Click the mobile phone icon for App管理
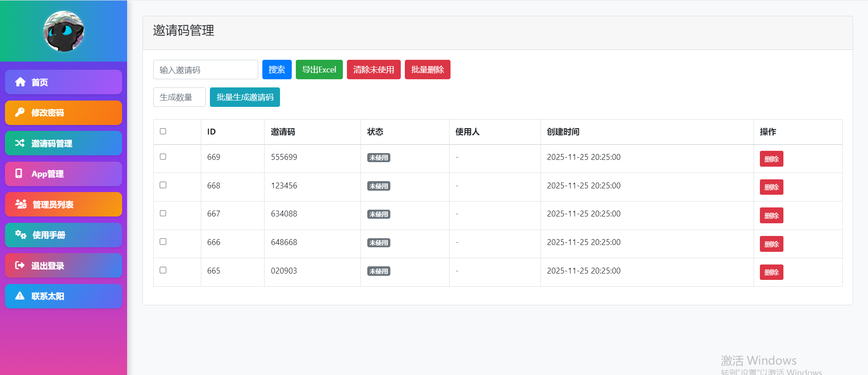This screenshot has width=868, height=375. (19, 173)
